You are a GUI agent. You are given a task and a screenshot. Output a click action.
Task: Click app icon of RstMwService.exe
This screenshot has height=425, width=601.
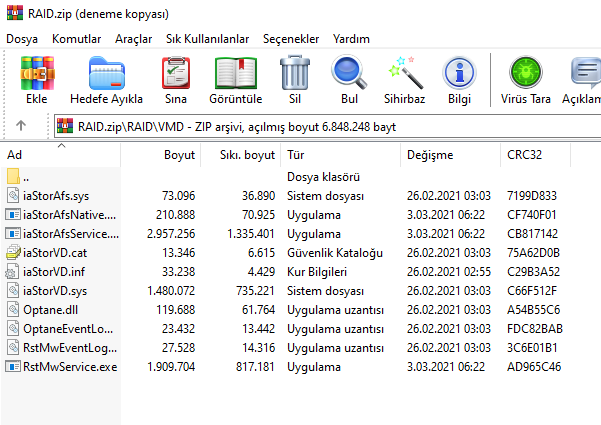(x=13, y=366)
